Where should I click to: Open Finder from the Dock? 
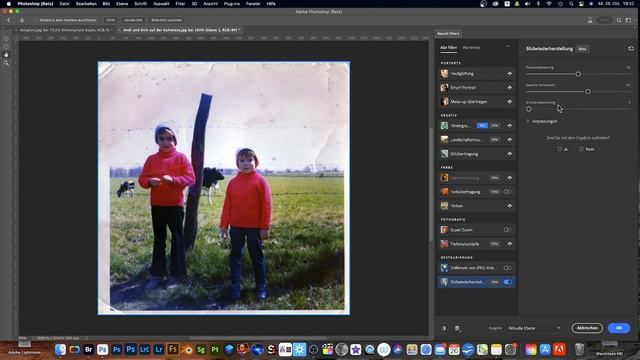pyautogui.click(x=60, y=349)
